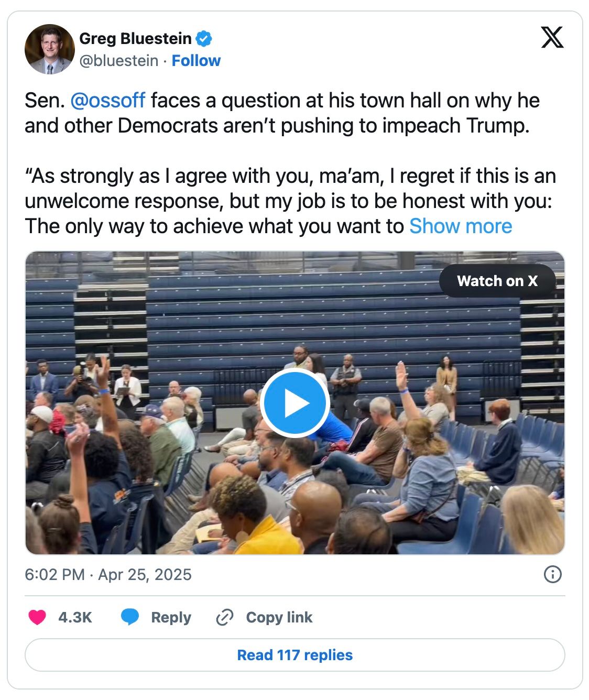This screenshot has width=589, height=700.
Task: Like the post with the heart icon
Action: pos(37,617)
